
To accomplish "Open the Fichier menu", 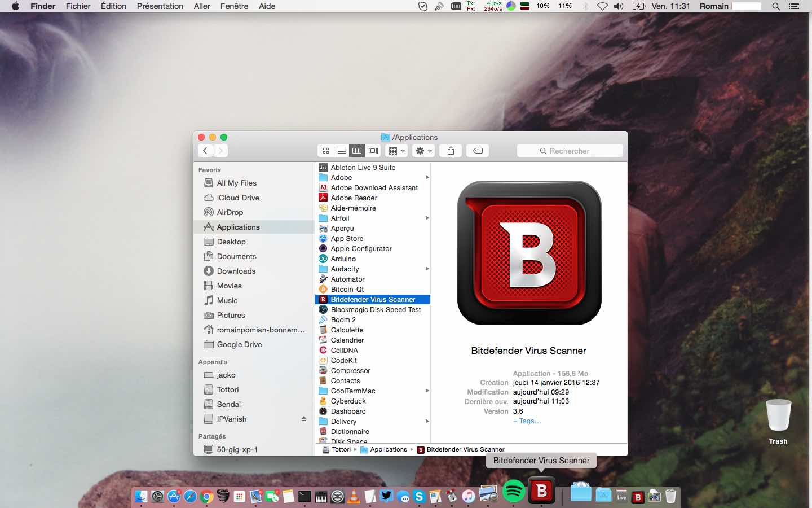I will pyautogui.click(x=78, y=6).
